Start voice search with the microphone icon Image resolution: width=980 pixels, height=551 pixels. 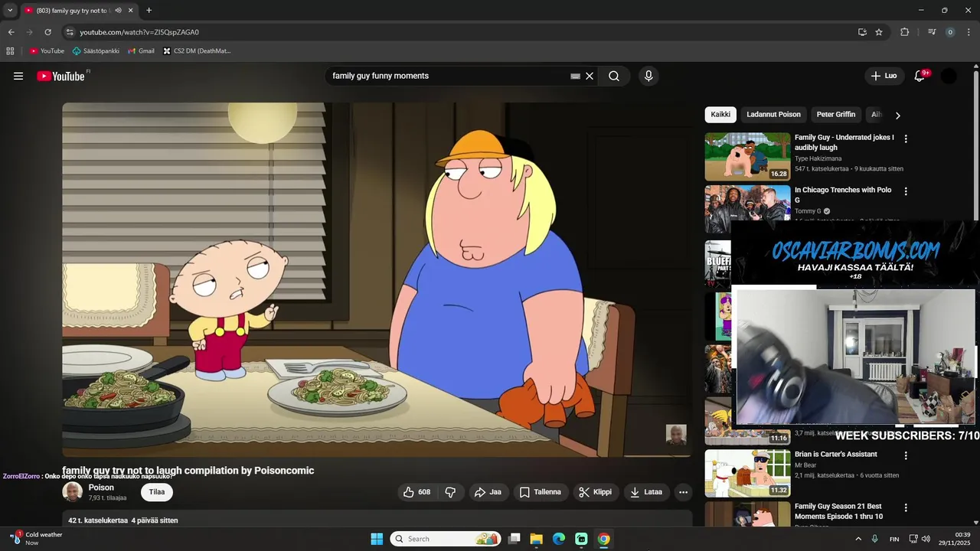[x=648, y=76]
